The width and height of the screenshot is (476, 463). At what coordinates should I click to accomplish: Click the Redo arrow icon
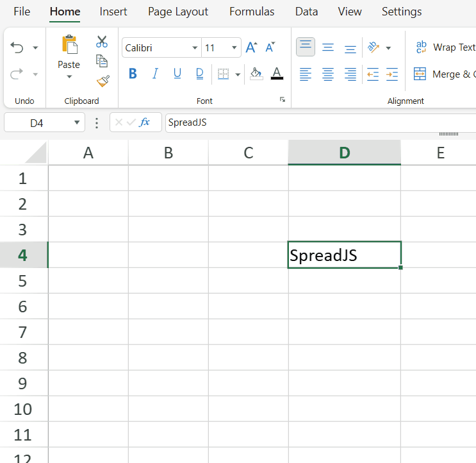17,74
